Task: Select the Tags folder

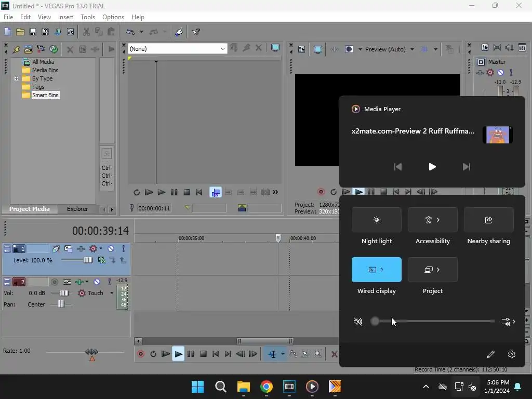Action: 38,87
